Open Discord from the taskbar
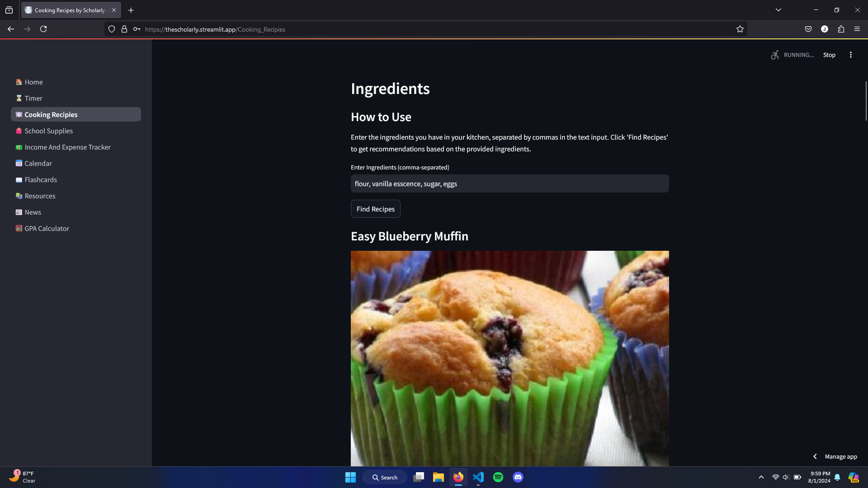 (518, 477)
